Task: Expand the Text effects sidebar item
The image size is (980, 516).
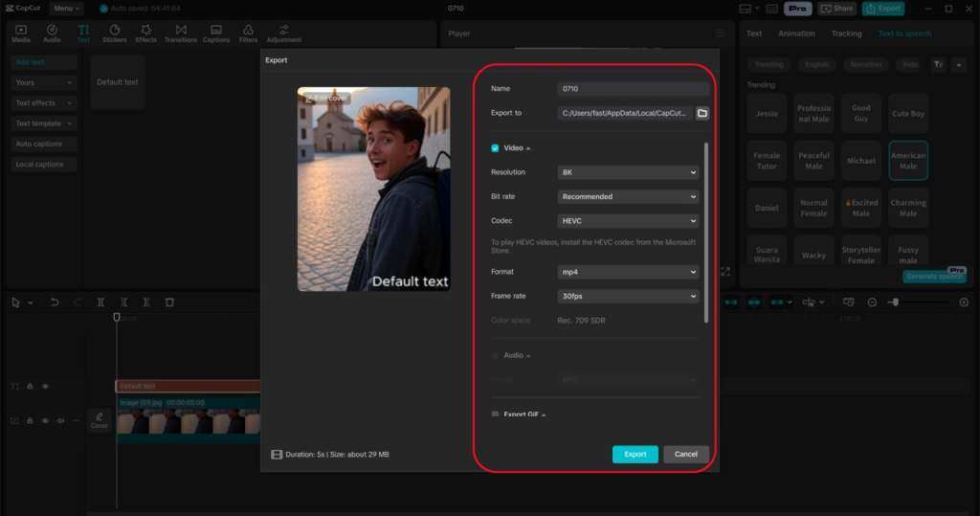Action: (43, 102)
